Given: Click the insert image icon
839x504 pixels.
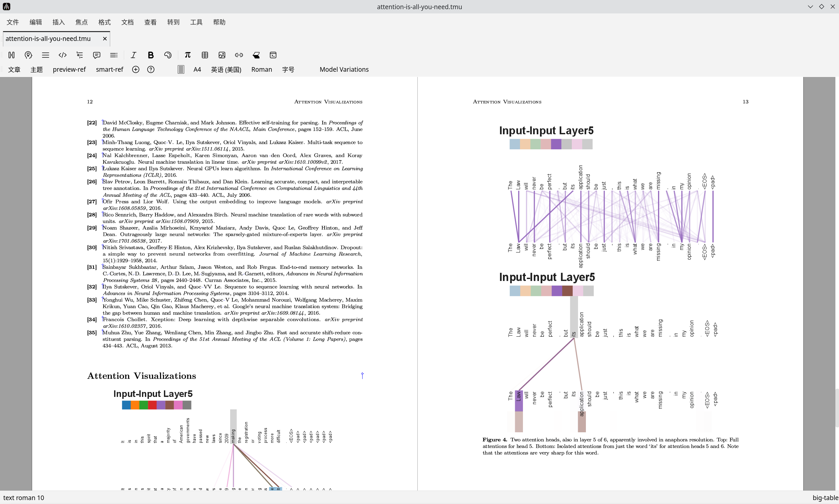Looking at the screenshot, I should 222,55.
